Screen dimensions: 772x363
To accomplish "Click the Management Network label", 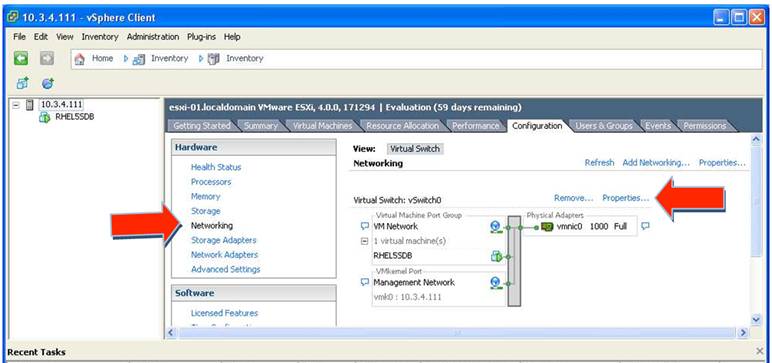I will click(414, 283).
